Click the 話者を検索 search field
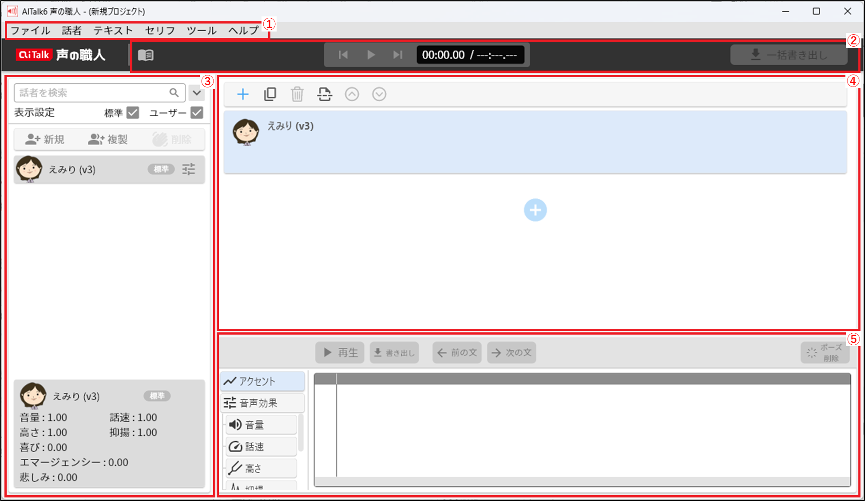The height and width of the screenshot is (501, 868). click(x=99, y=93)
